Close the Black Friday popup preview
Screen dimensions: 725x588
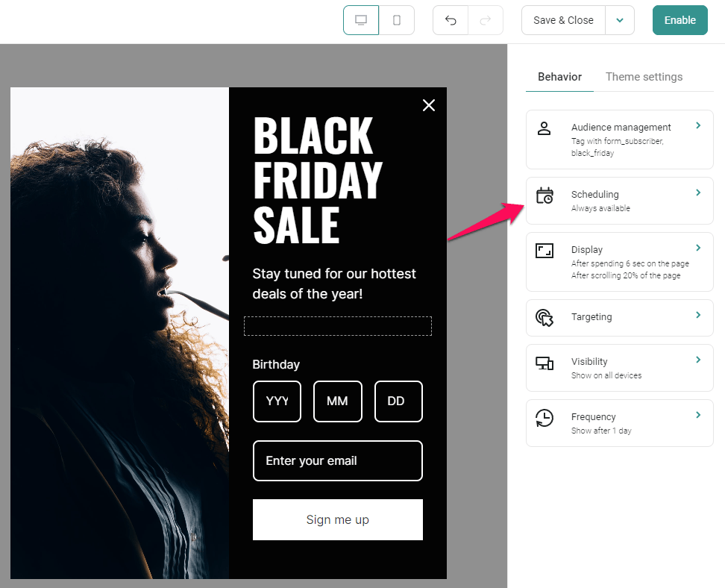point(429,105)
